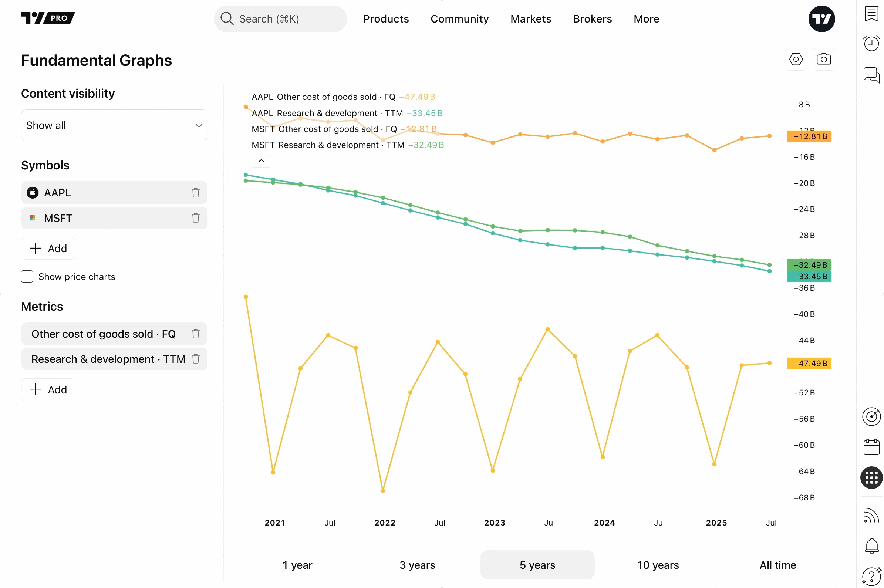Enable the Show price charts checkbox
Image resolution: width=884 pixels, height=588 pixels.
pyautogui.click(x=27, y=277)
